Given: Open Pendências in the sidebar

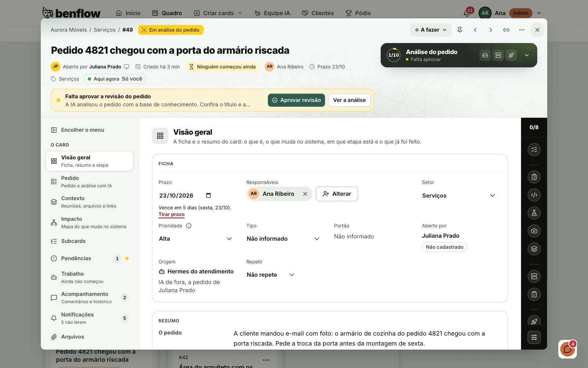Looking at the screenshot, I should [x=90, y=258].
